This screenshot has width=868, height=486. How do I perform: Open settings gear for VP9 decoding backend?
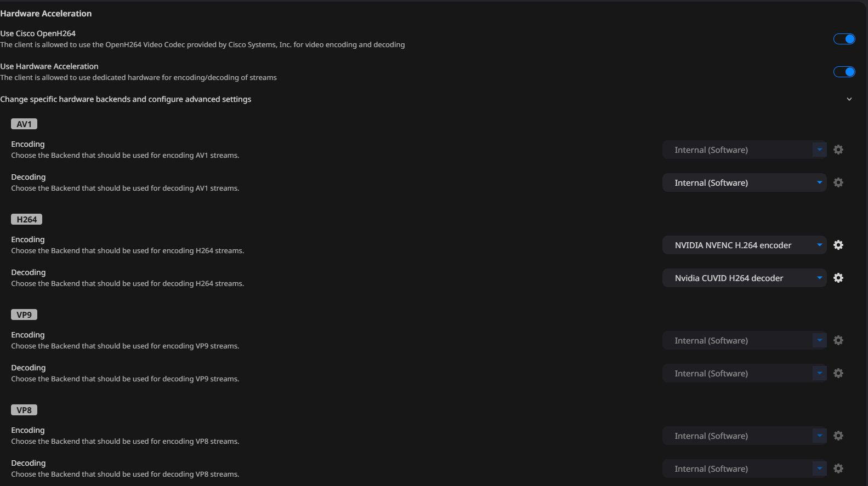pyautogui.click(x=838, y=373)
